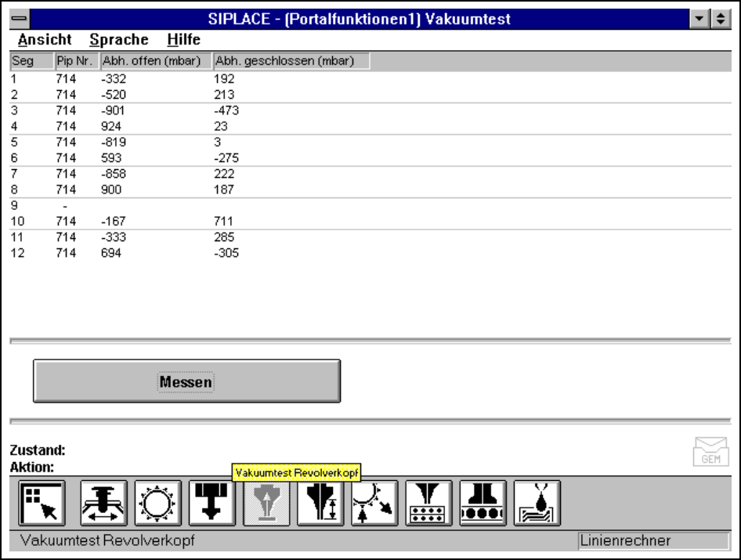This screenshot has width=741, height=560.
Task: Click open value -520 for segment 2
Action: click(x=114, y=95)
